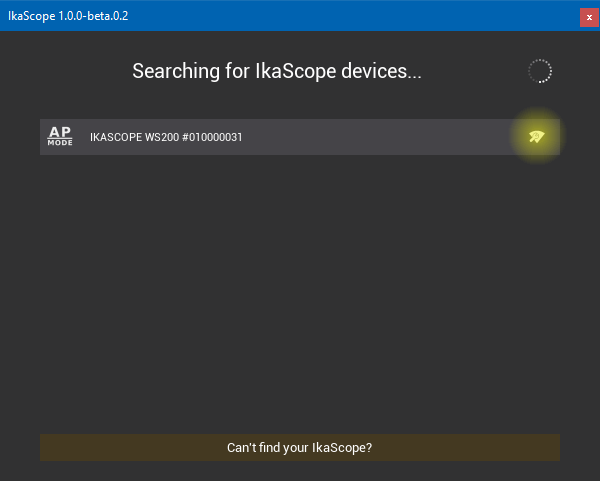Click the AP MODE icon

pyautogui.click(x=60, y=137)
